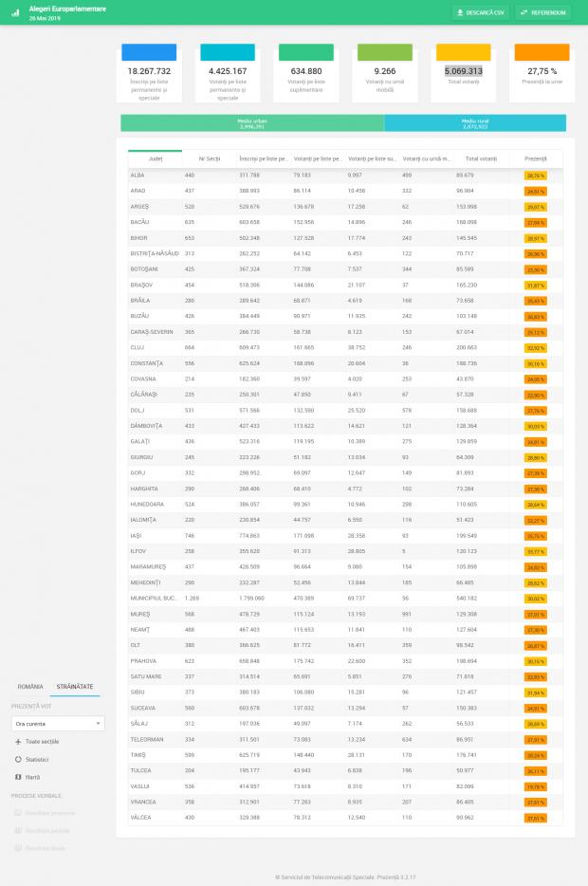The image size is (588, 886).
Task: Click the swap arrows icon beside Referendum
Action: [x=524, y=13]
